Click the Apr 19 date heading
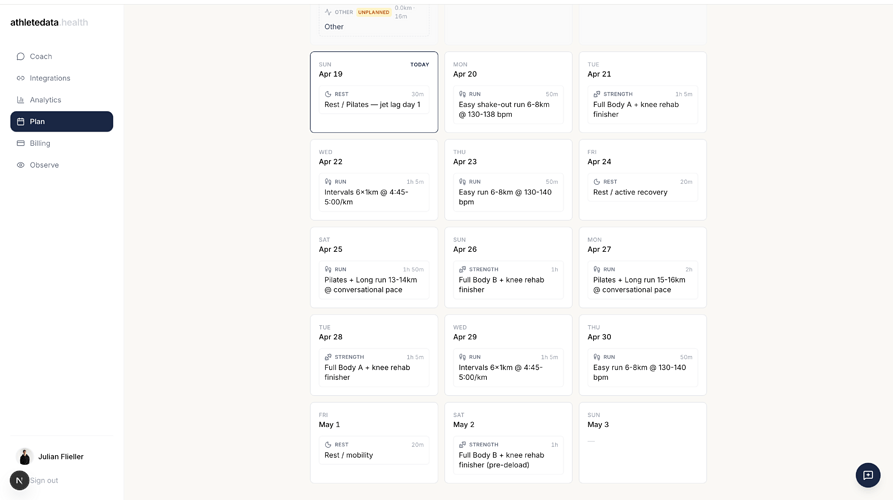The image size is (893, 500). [x=331, y=74]
